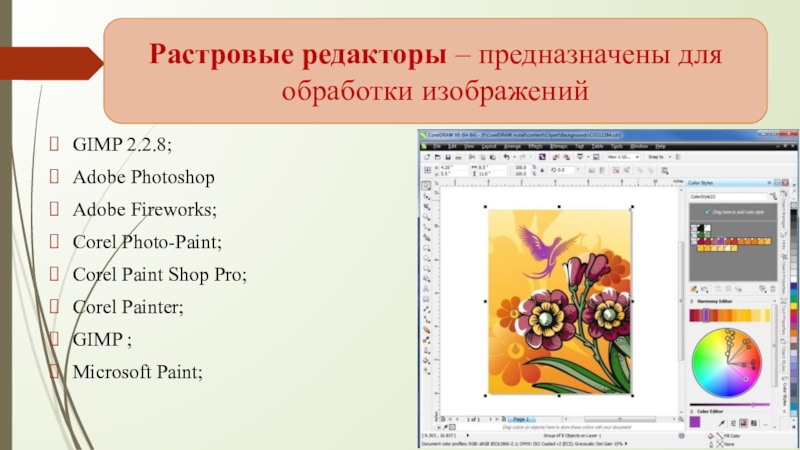
Task: Select the Interactive Fill tool at the toolbox bottom
Action: [x=426, y=371]
